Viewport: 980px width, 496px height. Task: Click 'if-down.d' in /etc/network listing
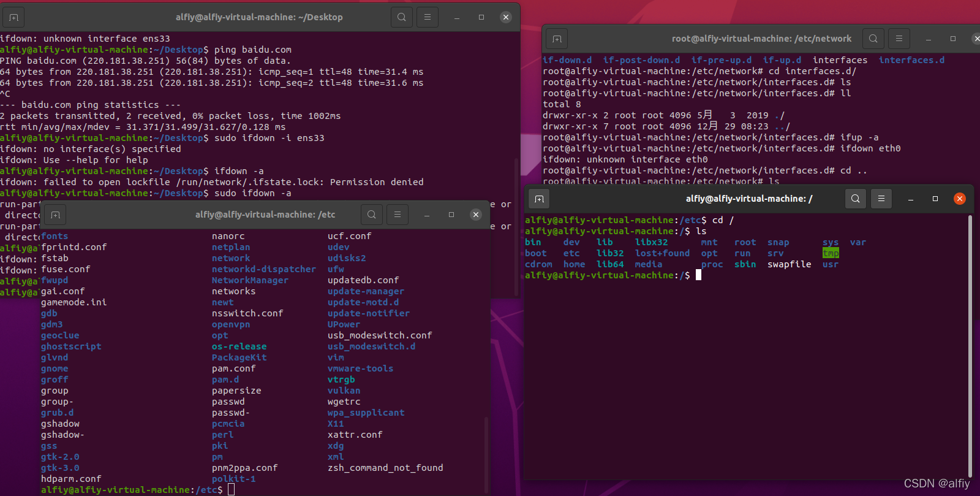point(567,60)
